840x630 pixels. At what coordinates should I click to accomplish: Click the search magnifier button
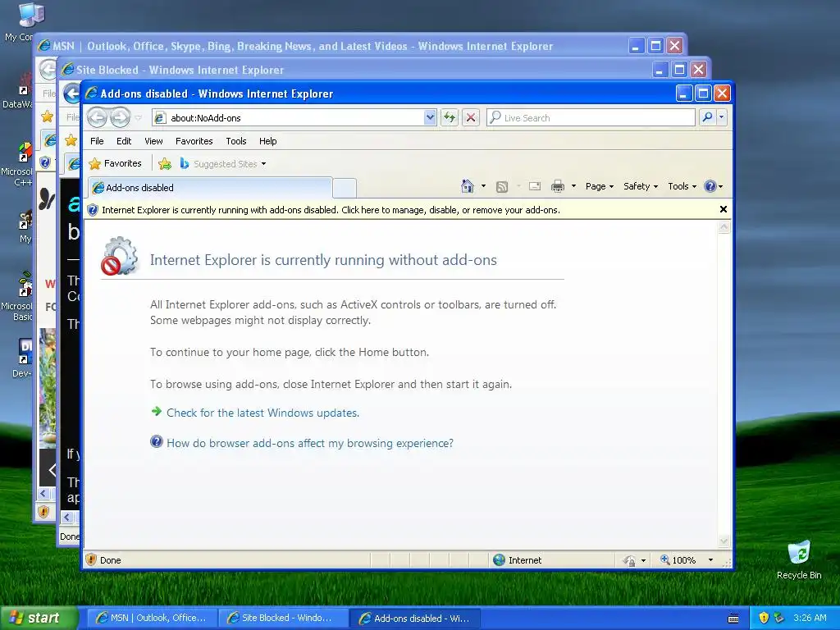(x=707, y=117)
